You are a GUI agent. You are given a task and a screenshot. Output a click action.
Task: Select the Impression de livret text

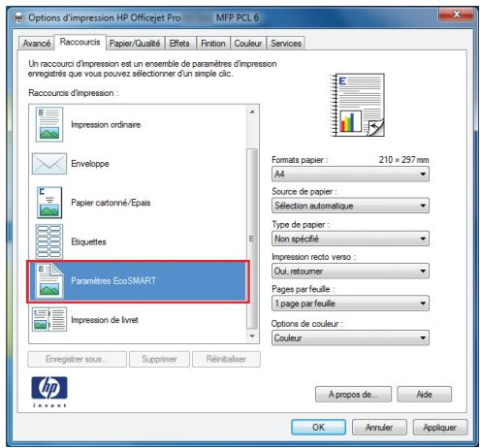coord(105,320)
